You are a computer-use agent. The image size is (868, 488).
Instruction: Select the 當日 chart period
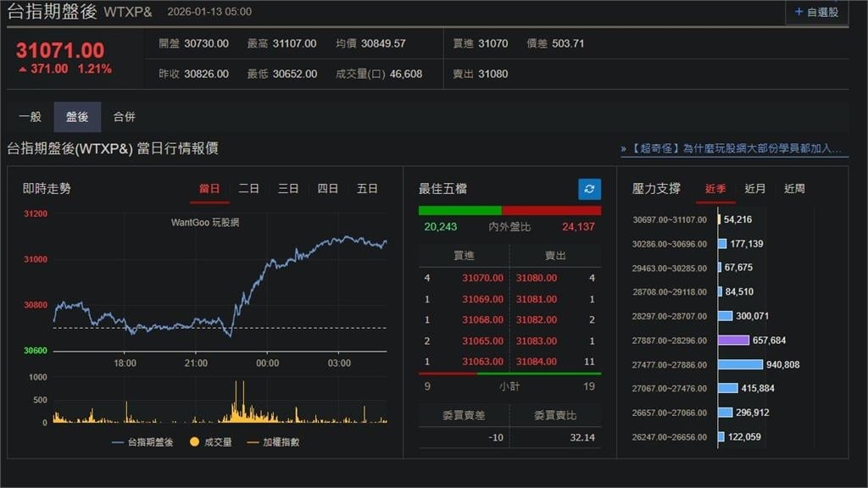click(210, 189)
